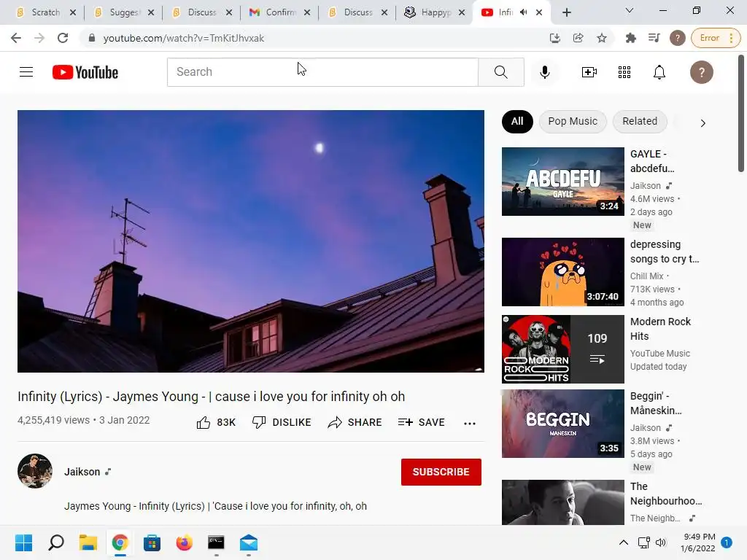This screenshot has width=747, height=560.
Task: Open File Explorer from taskbar
Action: tap(88, 542)
